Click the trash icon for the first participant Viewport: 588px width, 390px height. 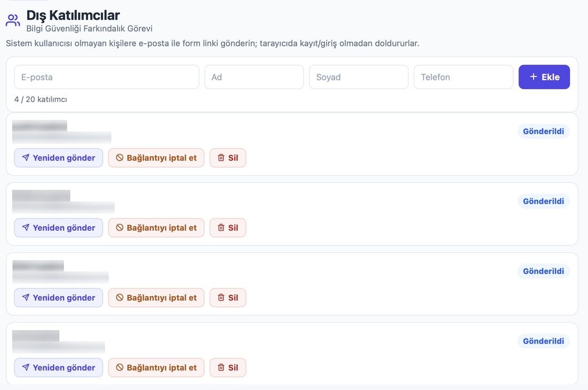[221, 158]
